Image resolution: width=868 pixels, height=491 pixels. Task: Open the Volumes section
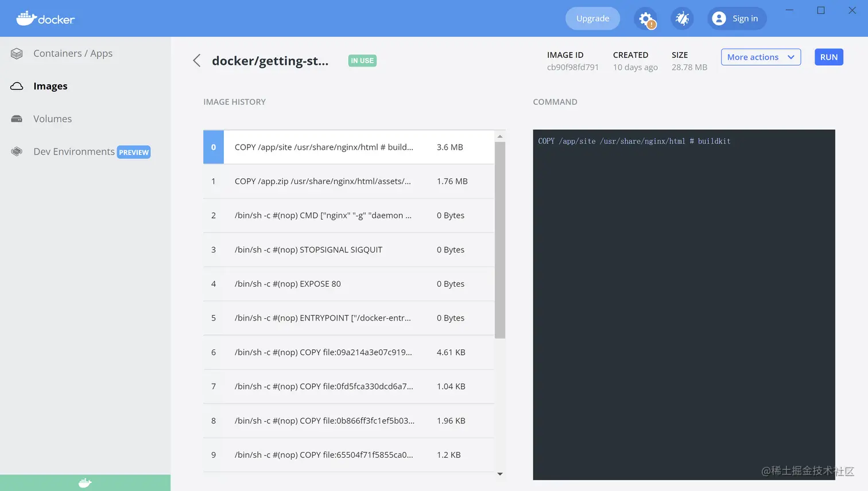52,119
